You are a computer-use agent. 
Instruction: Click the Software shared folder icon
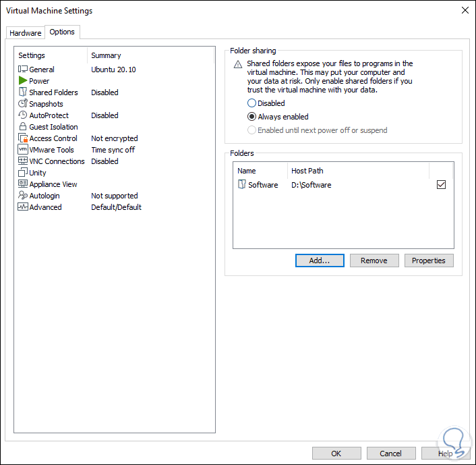tap(241, 184)
